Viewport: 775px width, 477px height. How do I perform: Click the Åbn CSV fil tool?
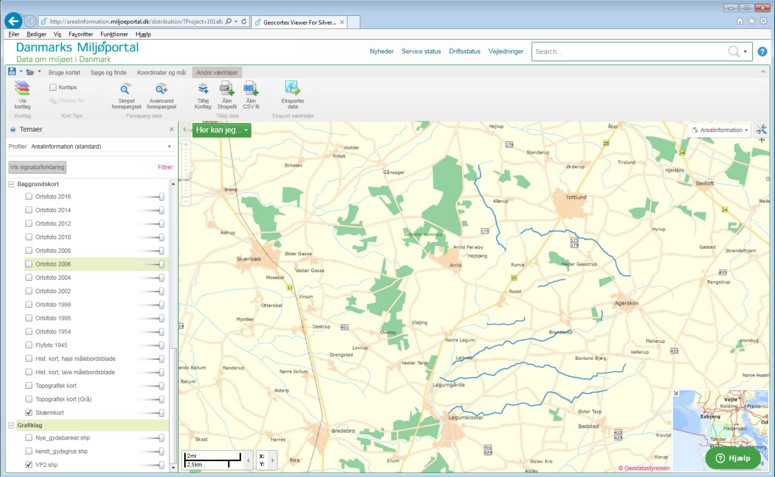tap(251, 95)
